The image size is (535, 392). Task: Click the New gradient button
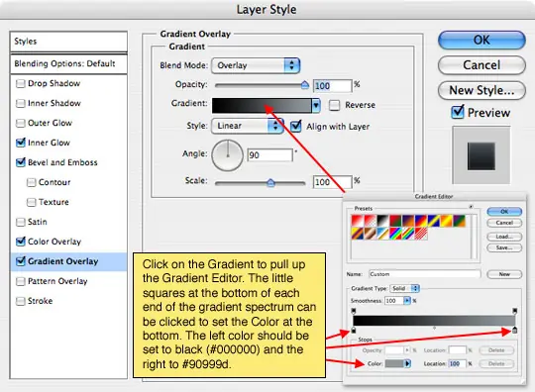point(504,274)
